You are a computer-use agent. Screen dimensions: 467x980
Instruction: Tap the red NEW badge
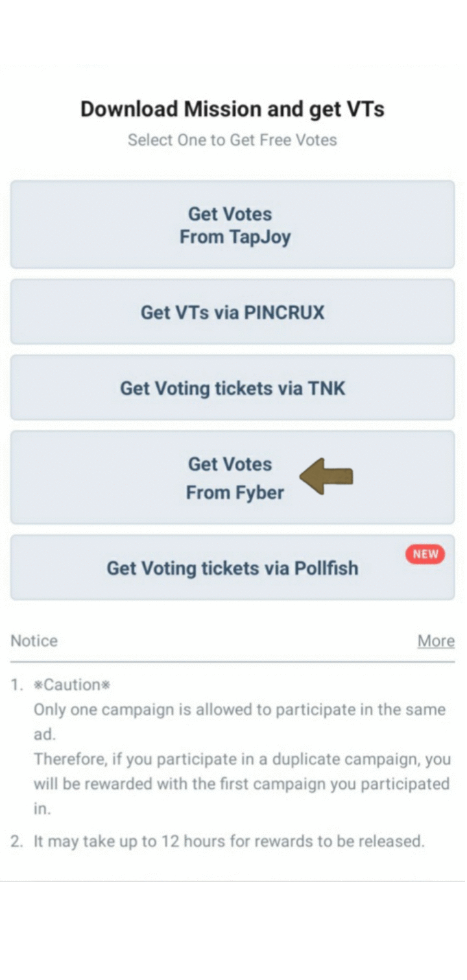click(x=425, y=554)
